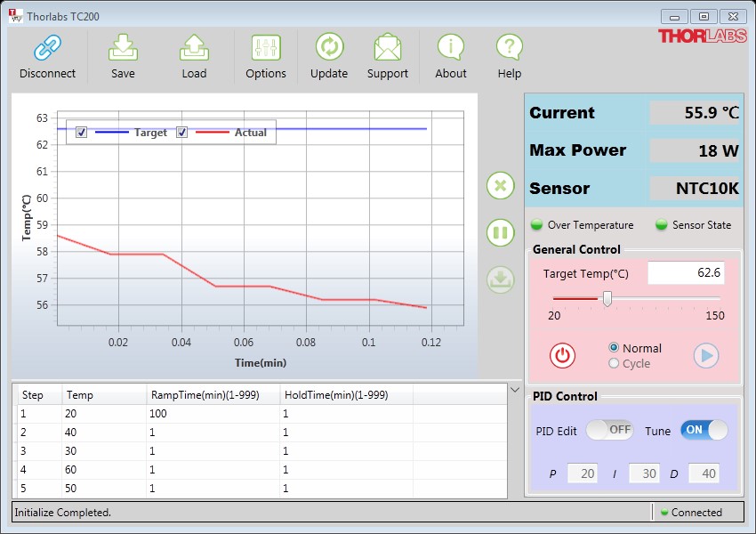Select the Temp cell showing 60
This screenshot has height=534, width=756.
104,470
